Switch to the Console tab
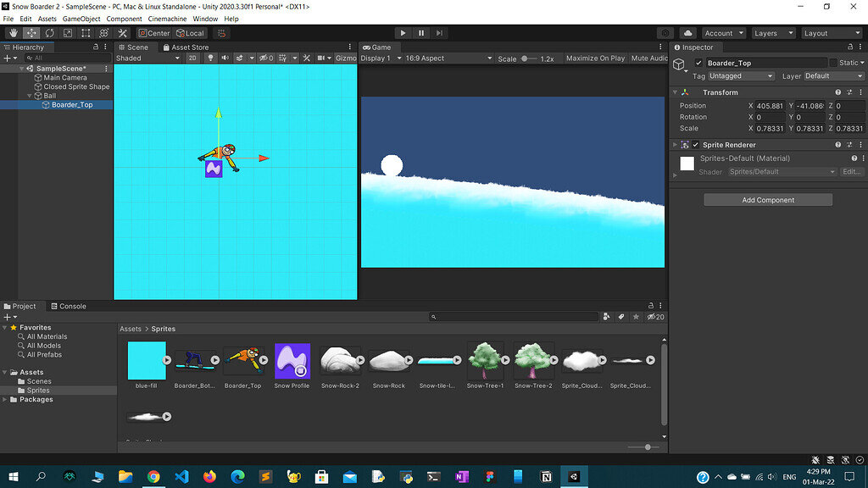Image resolution: width=868 pixels, height=488 pixels. [x=68, y=306]
